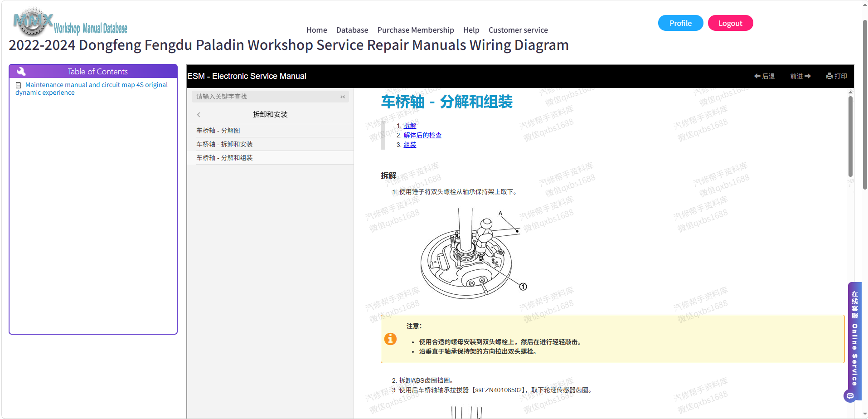Click the 拆卸和安装 panel title
Screen dimensions: 868x419
pos(270,115)
